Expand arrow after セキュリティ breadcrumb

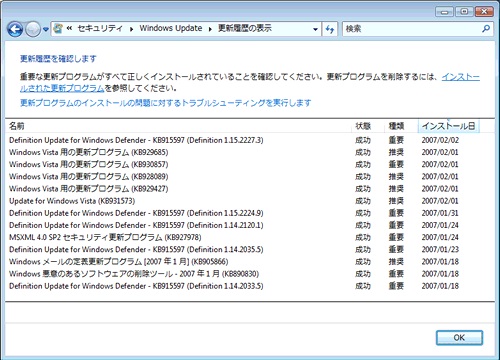pos(132,29)
